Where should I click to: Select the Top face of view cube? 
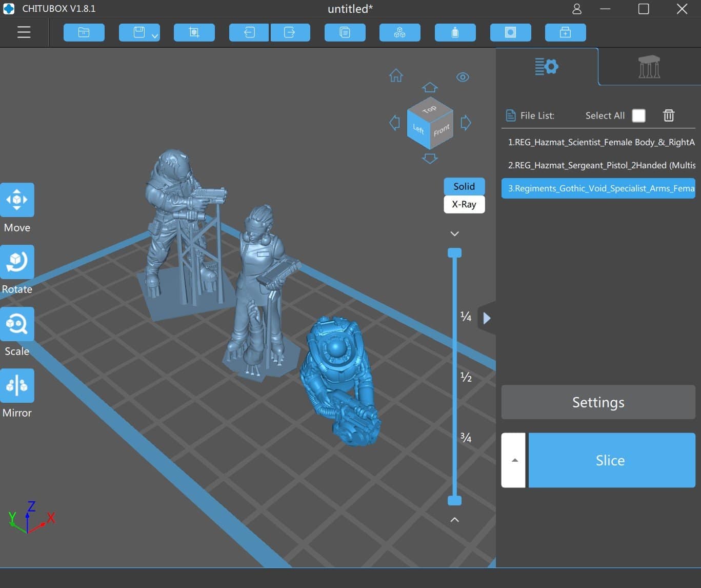pyautogui.click(x=430, y=109)
